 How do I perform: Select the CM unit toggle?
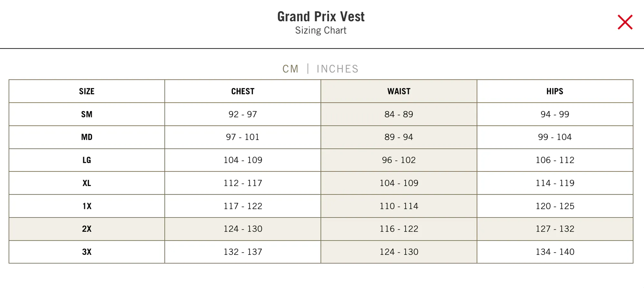290,69
